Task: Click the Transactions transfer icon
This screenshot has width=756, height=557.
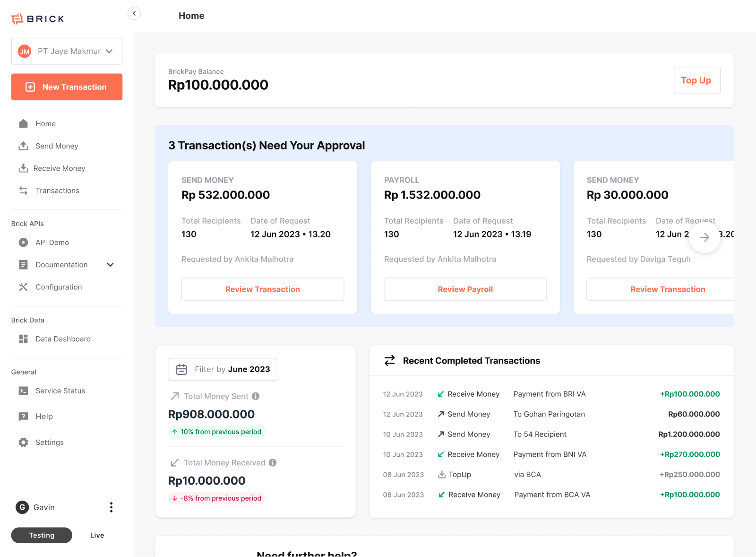Action: point(23,190)
